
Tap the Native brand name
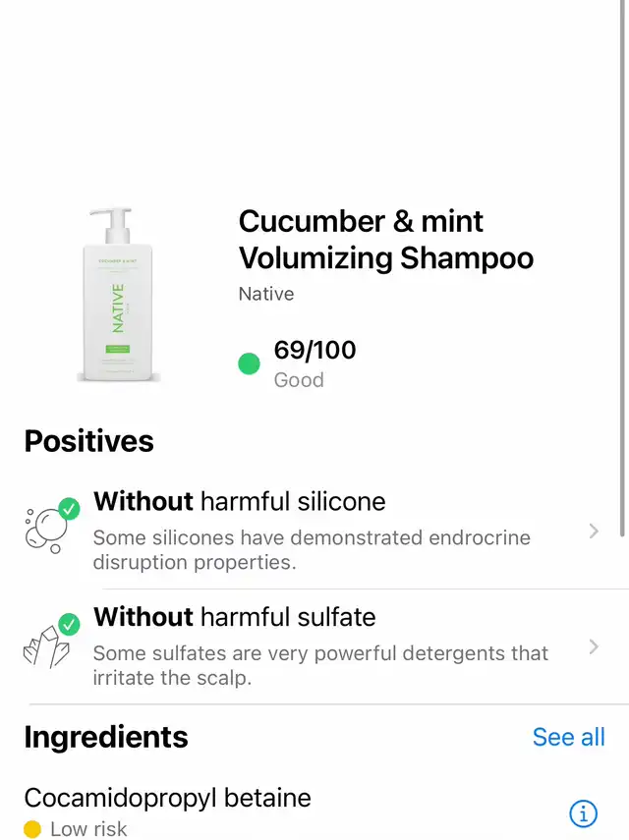266,294
